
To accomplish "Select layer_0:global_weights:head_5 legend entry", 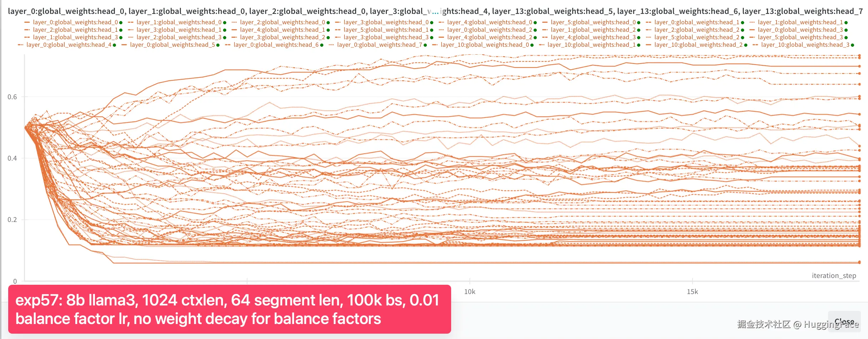I will point(172,45).
